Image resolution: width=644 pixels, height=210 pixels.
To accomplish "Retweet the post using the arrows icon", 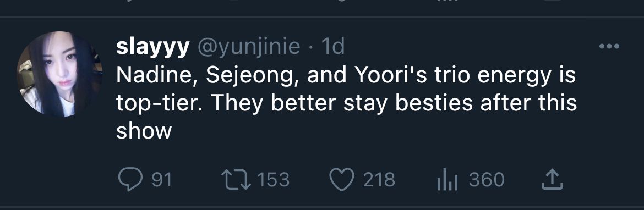I will pyautogui.click(x=236, y=180).
